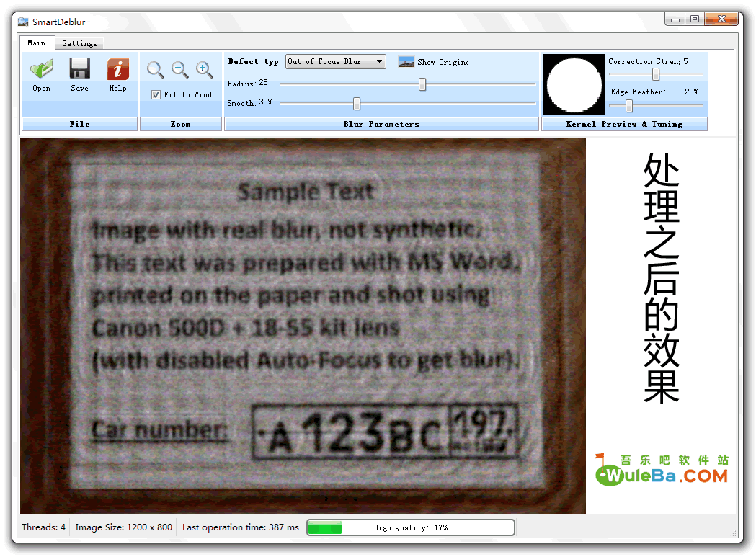Click the Radius slider handle
This screenshot has width=756, height=557.
coord(422,84)
